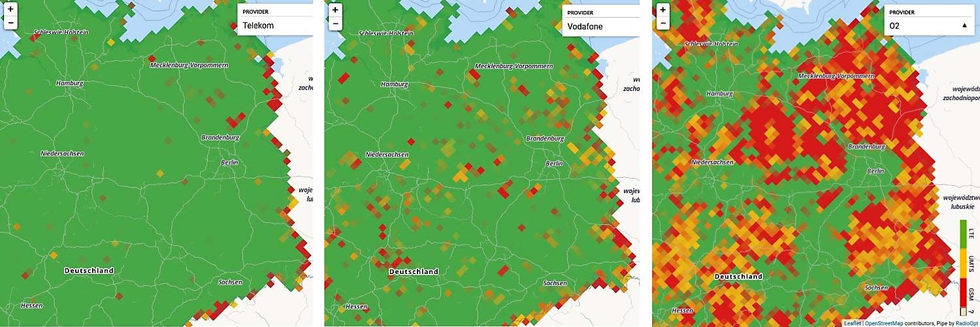980x327 pixels.
Task: Click the Brandenburg label on Telekom map
Action: pyautogui.click(x=220, y=137)
